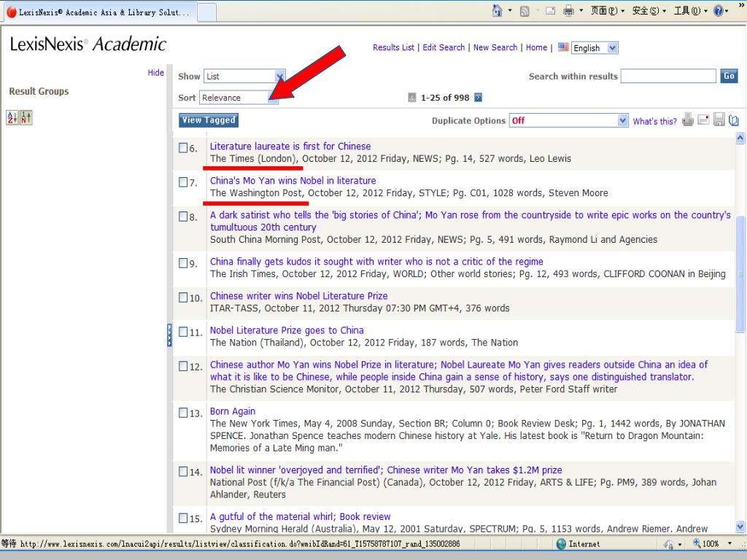Click the browser Home icon in the toolbar
Image resolution: width=747 pixels, height=560 pixels.
tap(497, 10)
